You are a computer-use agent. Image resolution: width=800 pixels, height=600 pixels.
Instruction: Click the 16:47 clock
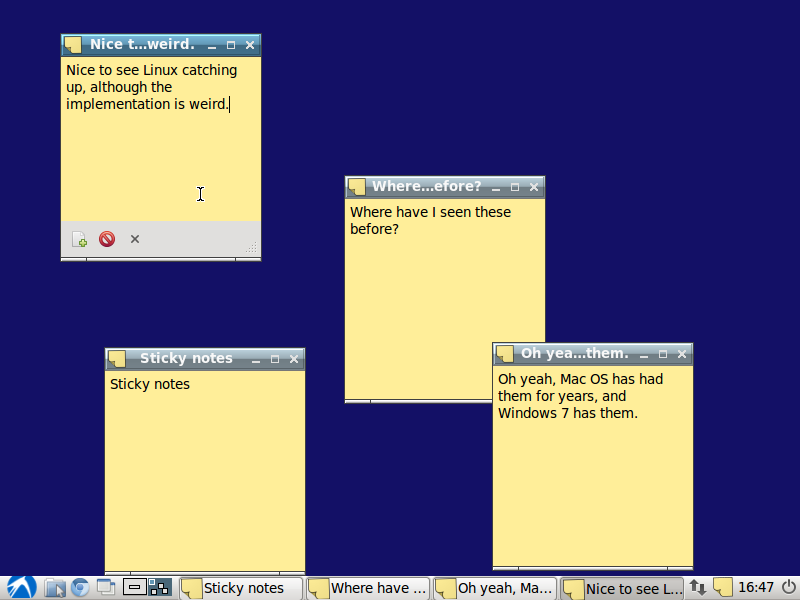(756, 588)
